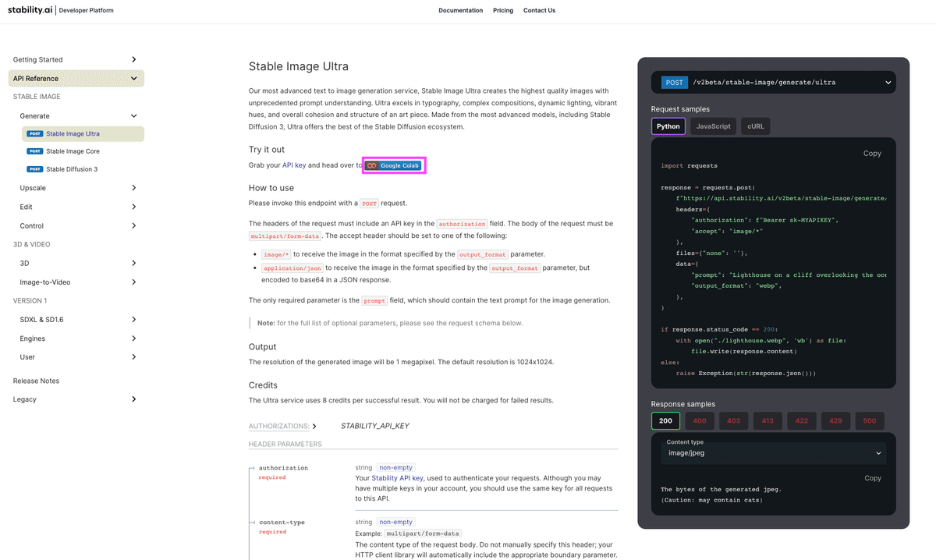Copy the Python request sample
936x560 pixels.
pyautogui.click(x=872, y=153)
